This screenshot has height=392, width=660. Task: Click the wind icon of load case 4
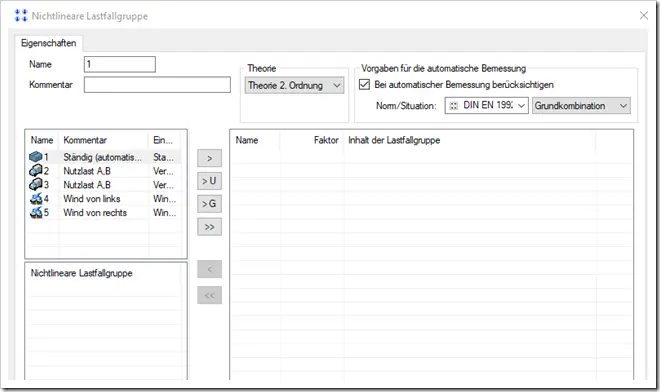(x=36, y=198)
